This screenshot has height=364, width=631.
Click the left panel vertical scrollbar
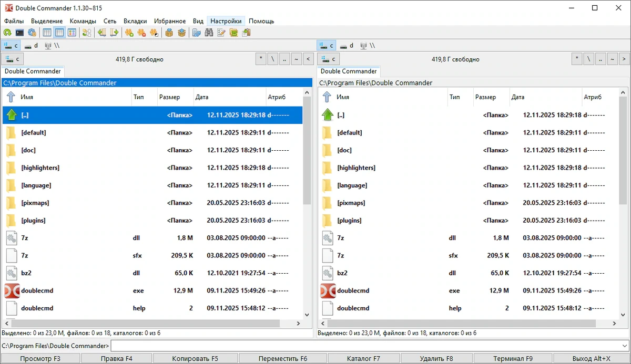[308, 204]
